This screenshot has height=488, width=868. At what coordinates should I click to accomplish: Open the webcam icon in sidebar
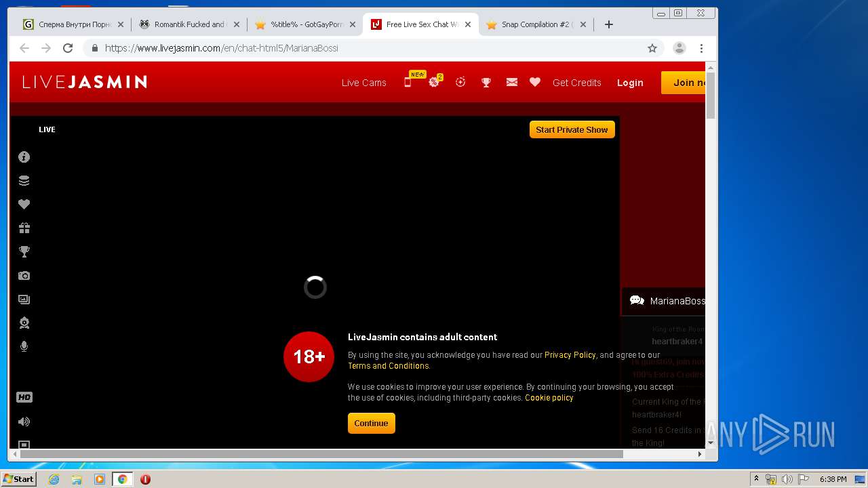click(x=24, y=323)
